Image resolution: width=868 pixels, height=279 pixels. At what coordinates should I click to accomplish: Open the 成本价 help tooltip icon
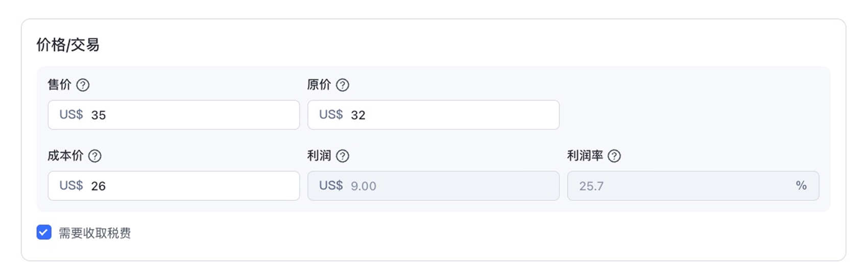coord(95,156)
